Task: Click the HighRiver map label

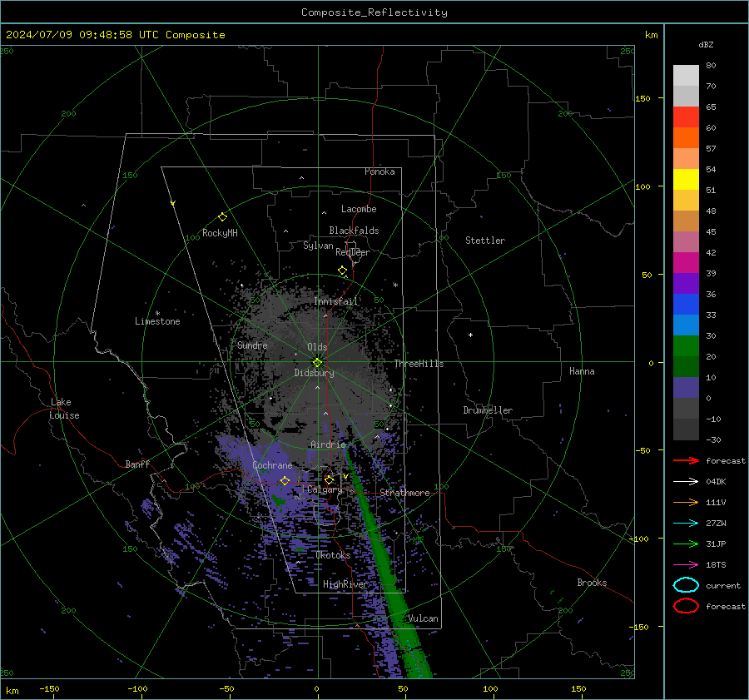Action: (x=345, y=584)
